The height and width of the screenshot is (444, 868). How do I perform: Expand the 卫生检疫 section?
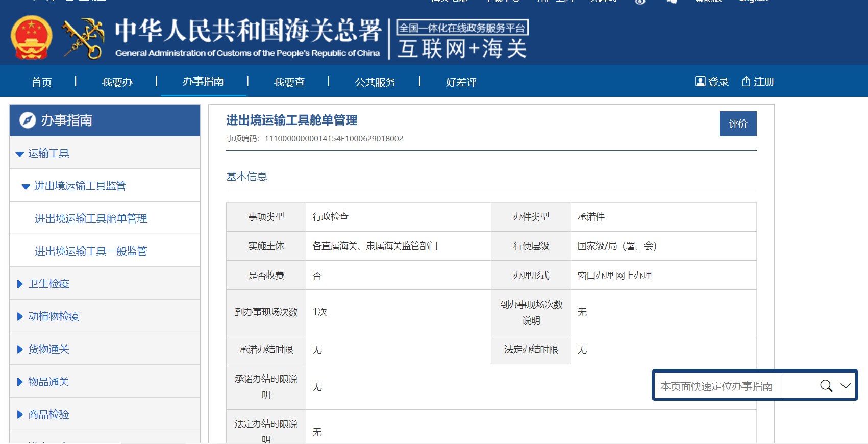[x=20, y=284]
